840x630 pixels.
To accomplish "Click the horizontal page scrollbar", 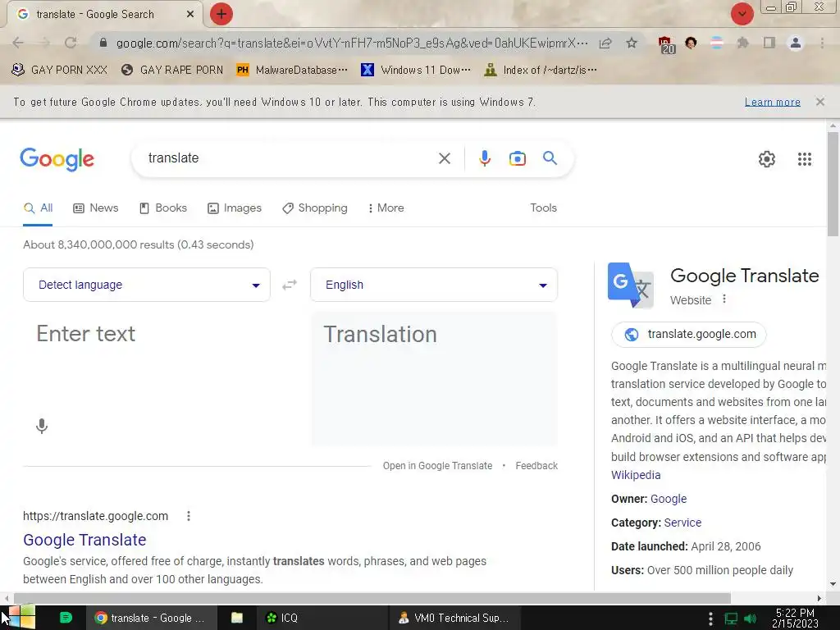I will pyautogui.click(x=372, y=598).
